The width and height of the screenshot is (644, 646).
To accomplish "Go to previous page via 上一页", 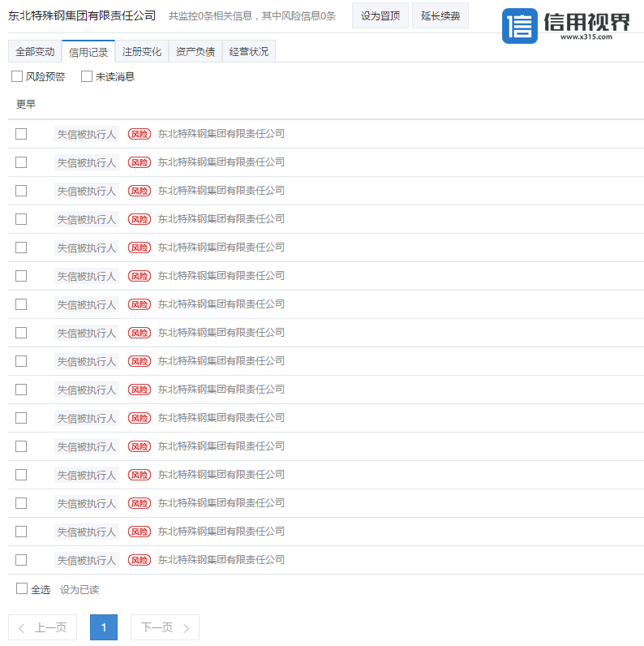I will [43, 627].
